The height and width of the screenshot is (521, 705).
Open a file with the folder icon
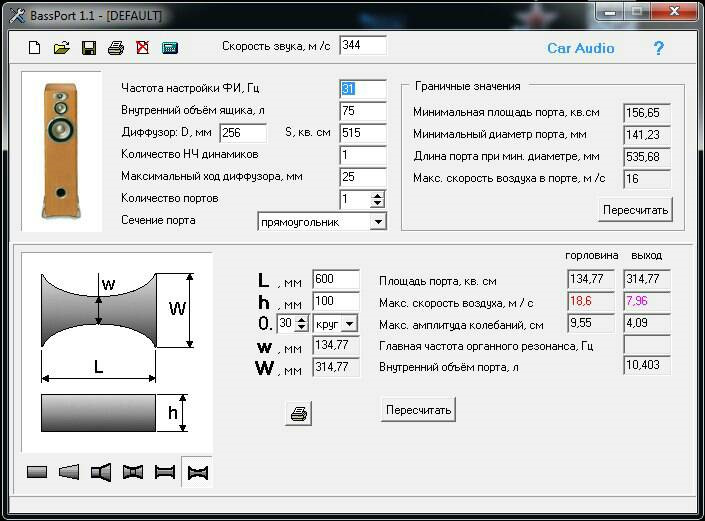[62, 48]
